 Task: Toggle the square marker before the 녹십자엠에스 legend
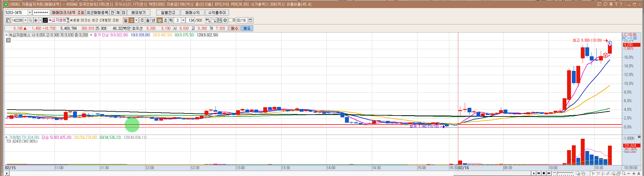click(6, 35)
